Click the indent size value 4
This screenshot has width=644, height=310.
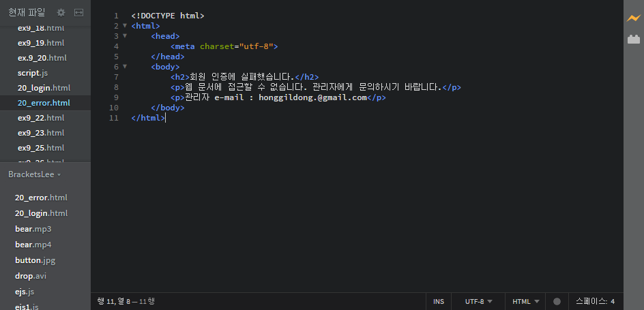tap(613, 301)
